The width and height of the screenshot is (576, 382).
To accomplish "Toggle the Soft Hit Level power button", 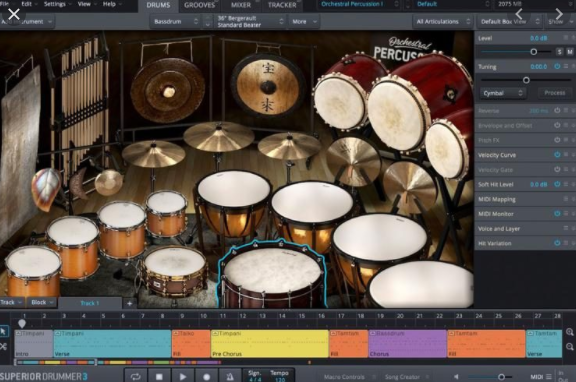I will coord(557,184).
